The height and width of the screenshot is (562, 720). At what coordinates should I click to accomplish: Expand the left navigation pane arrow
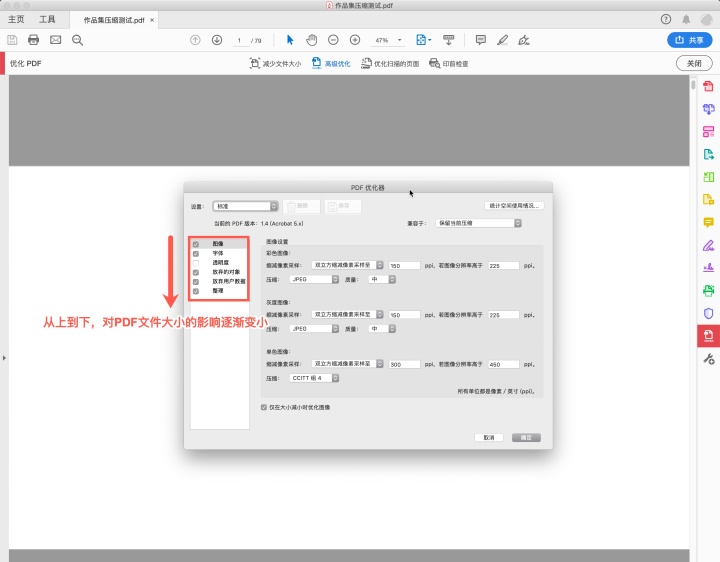(4, 358)
